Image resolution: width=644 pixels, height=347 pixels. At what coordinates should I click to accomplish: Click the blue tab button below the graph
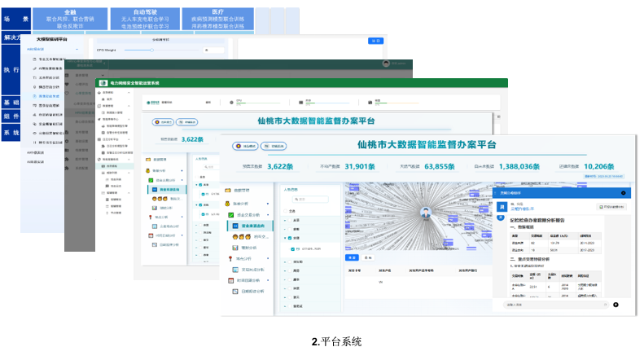[353, 257]
